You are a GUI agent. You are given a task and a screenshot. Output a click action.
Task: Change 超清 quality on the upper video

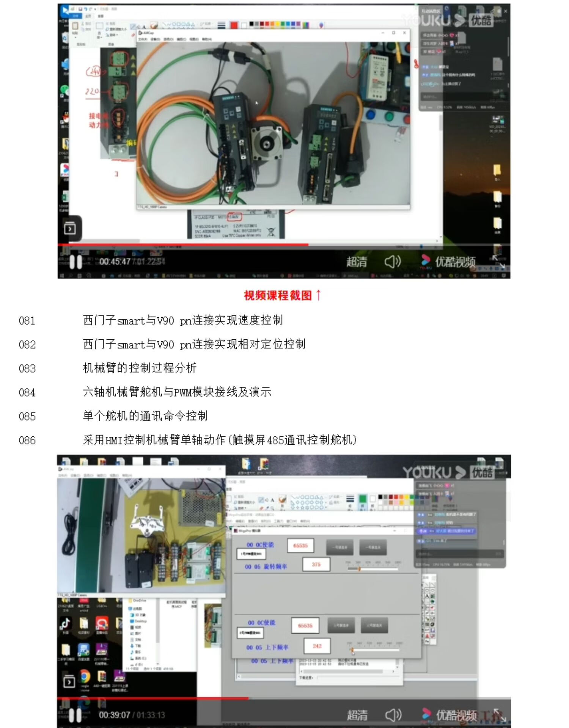tap(357, 262)
